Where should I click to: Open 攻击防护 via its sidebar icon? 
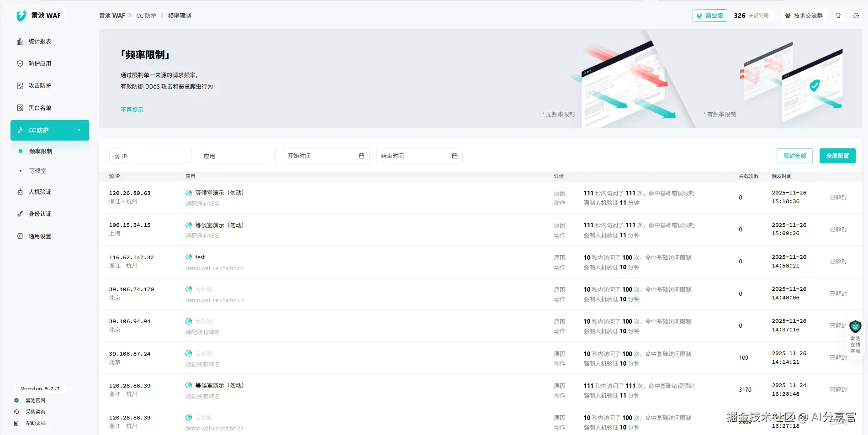click(x=20, y=86)
